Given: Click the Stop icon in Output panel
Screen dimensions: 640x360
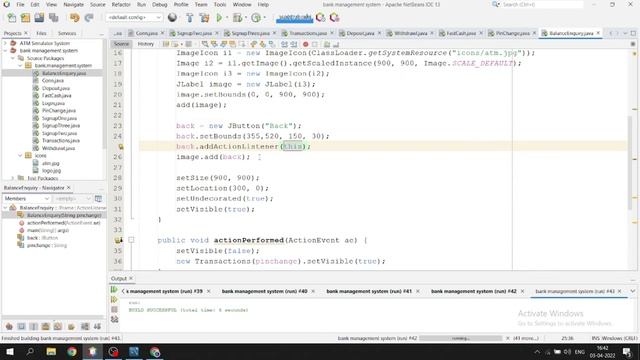Looking at the screenshot, I should (114, 309).
